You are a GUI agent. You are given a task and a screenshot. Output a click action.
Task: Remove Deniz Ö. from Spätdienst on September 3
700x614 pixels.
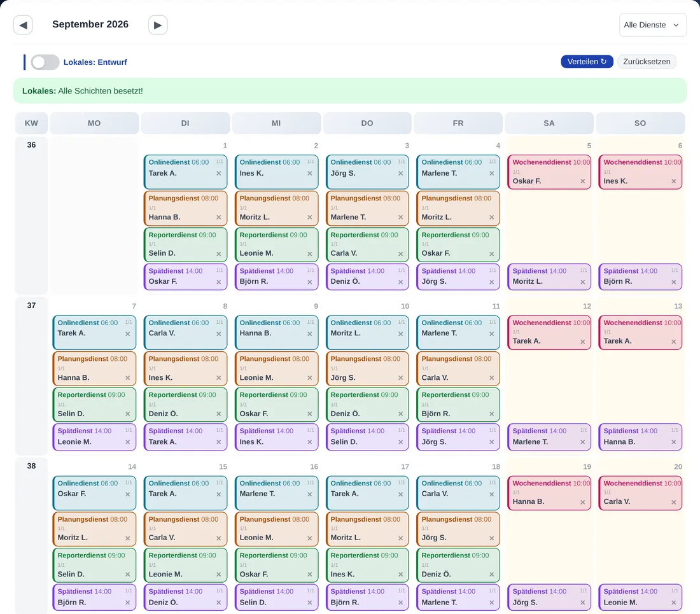tap(401, 282)
